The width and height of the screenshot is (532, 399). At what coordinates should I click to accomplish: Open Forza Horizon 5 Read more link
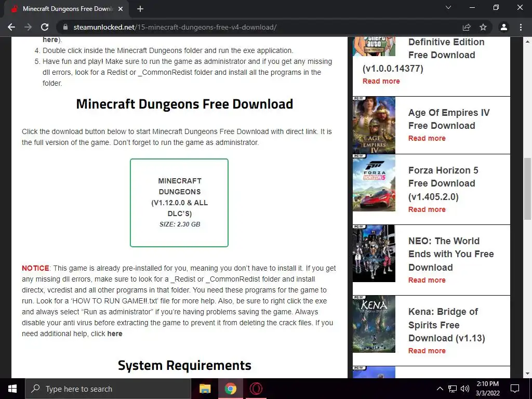click(x=427, y=209)
